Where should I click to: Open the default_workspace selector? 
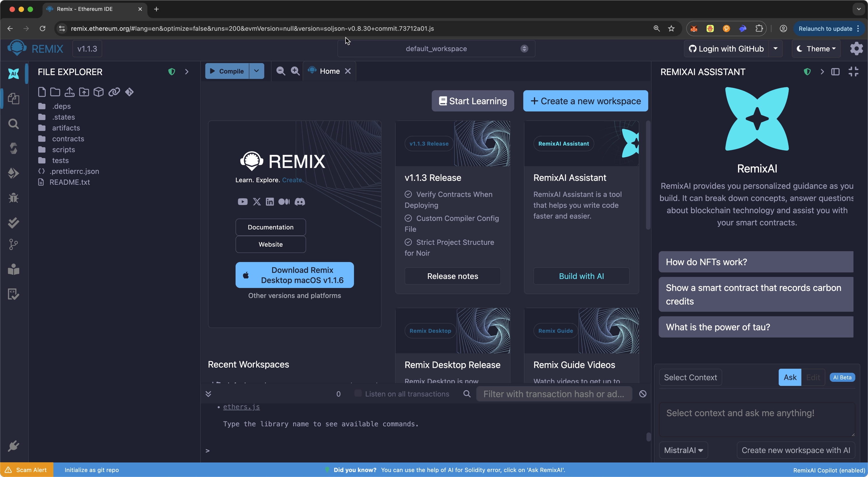[436, 49]
